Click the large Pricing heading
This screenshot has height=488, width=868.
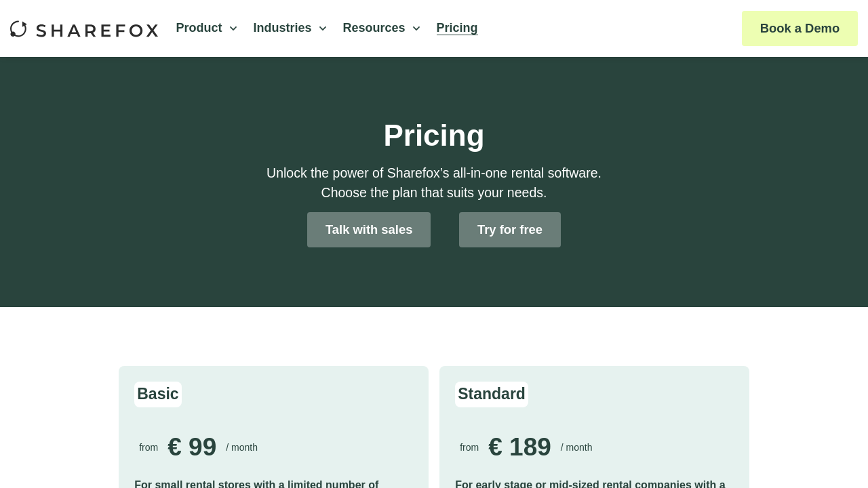tap(434, 136)
